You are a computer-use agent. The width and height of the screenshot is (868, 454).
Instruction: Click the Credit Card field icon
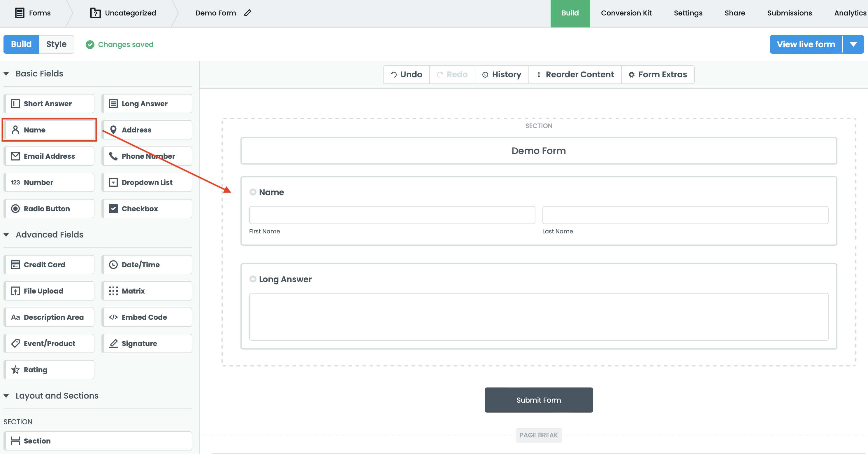pyautogui.click(x=15, y=265)
